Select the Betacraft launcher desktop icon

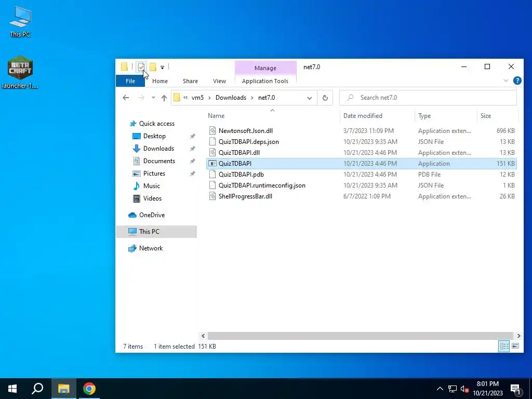pyautogui.click(x=20, y=72)
